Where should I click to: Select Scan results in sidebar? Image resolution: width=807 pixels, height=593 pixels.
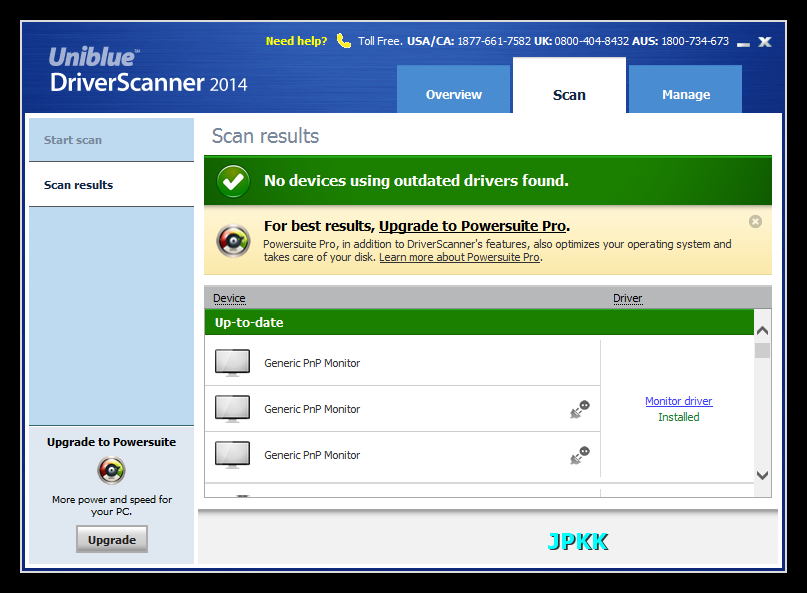click(x=112, y=185)
